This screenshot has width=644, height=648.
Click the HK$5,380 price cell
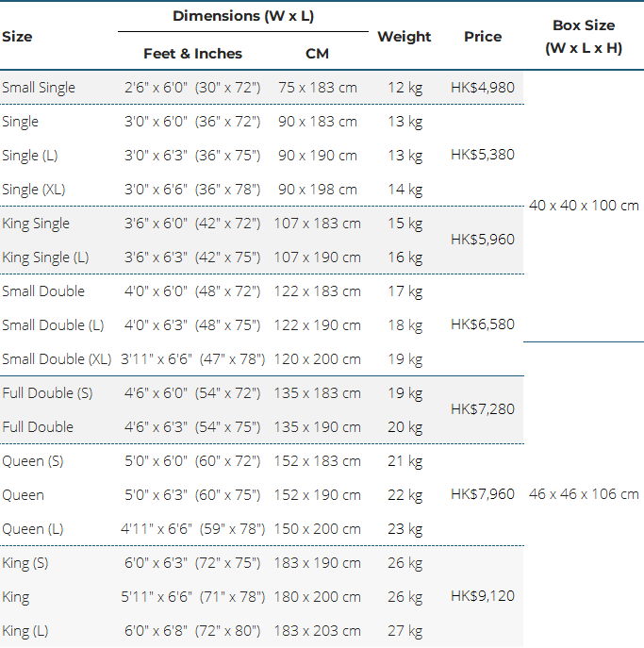click(x=483, y=155)
